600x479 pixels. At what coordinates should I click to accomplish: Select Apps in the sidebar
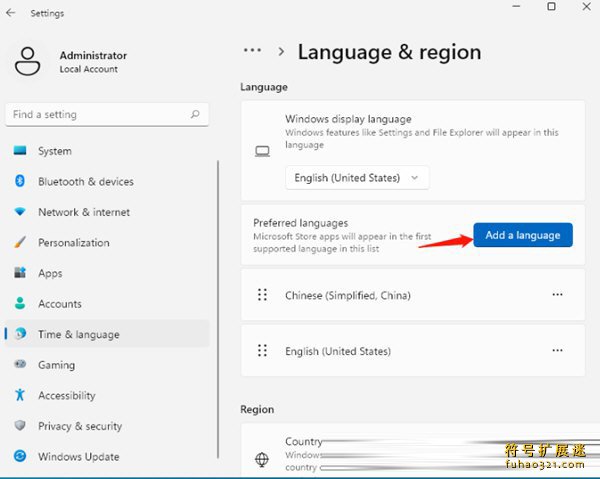50,273
